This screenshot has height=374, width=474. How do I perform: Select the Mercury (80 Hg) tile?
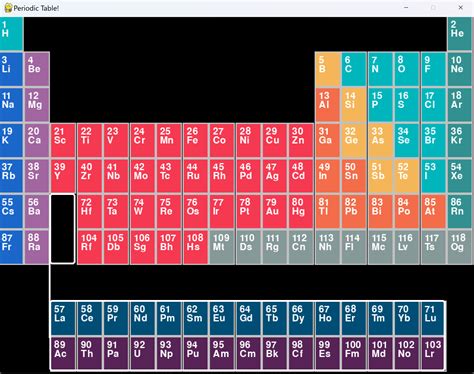click(301, 211)
